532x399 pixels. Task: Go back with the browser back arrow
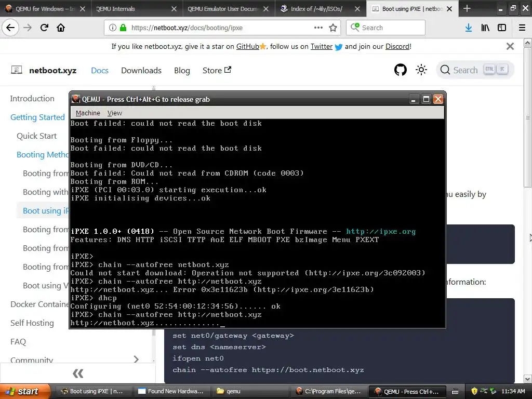tap(10, 28)
